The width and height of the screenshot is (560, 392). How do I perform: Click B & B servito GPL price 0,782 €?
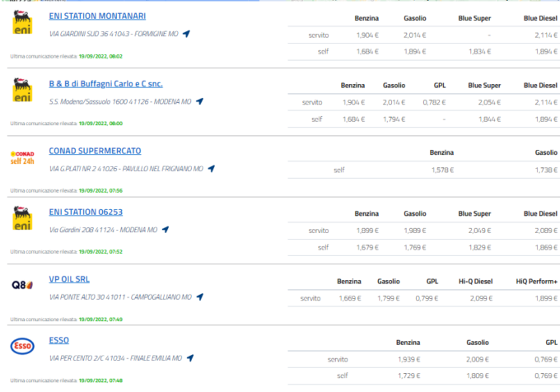pos(434,102)
